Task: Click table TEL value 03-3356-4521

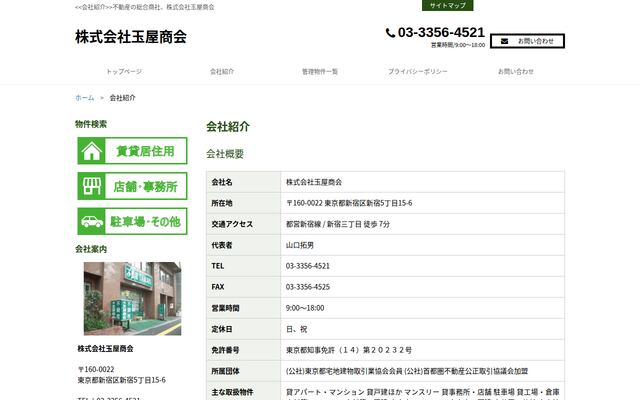Action: [308, 266]
